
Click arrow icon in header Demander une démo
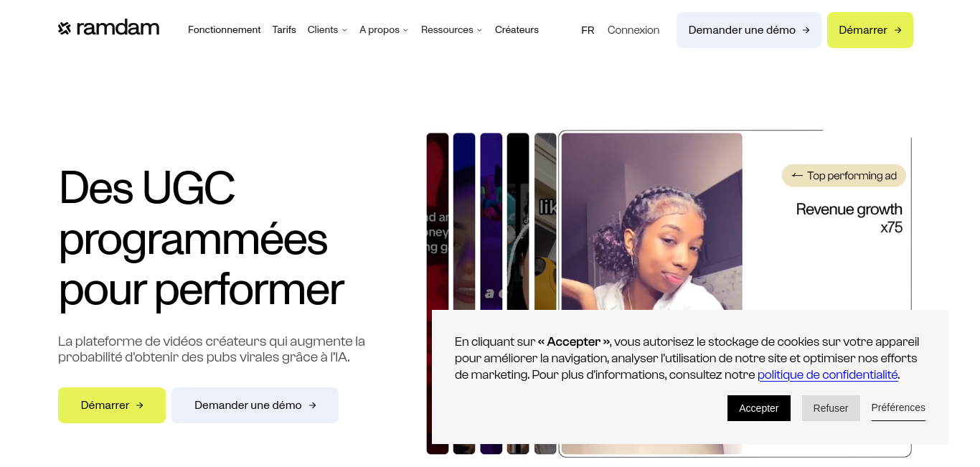tap(806, 30)
